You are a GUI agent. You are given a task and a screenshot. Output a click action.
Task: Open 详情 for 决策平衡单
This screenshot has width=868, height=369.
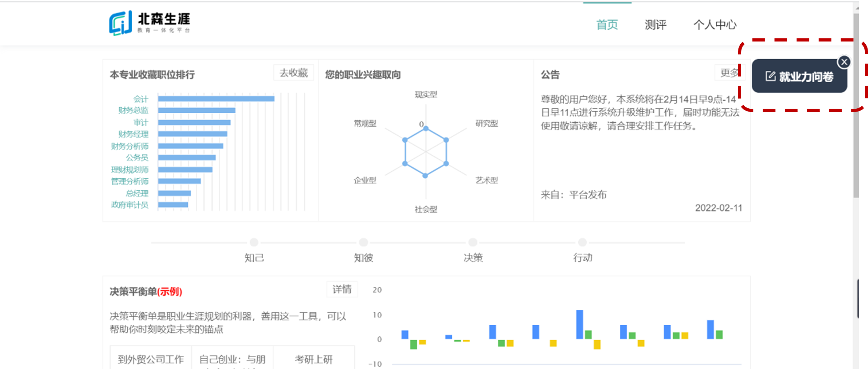coord(342,289)
